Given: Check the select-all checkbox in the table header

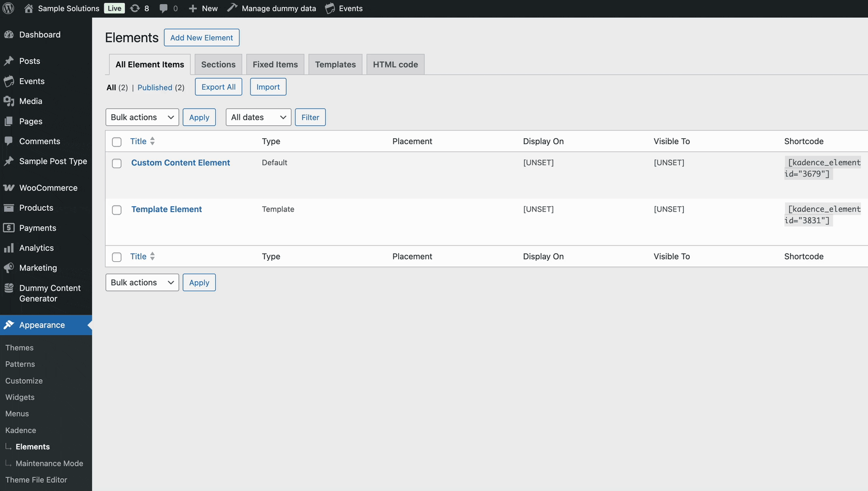Looking at the screenshot, I should 117,141.
